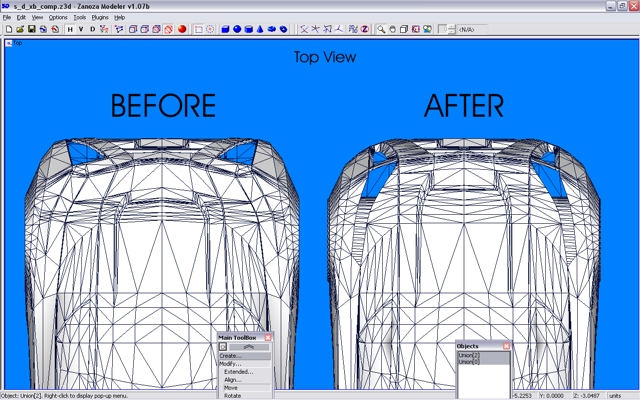The height and width of the screenshot is (400, 640).
Task: Create a blue cylinder primitive
Action: click(248, 29)
